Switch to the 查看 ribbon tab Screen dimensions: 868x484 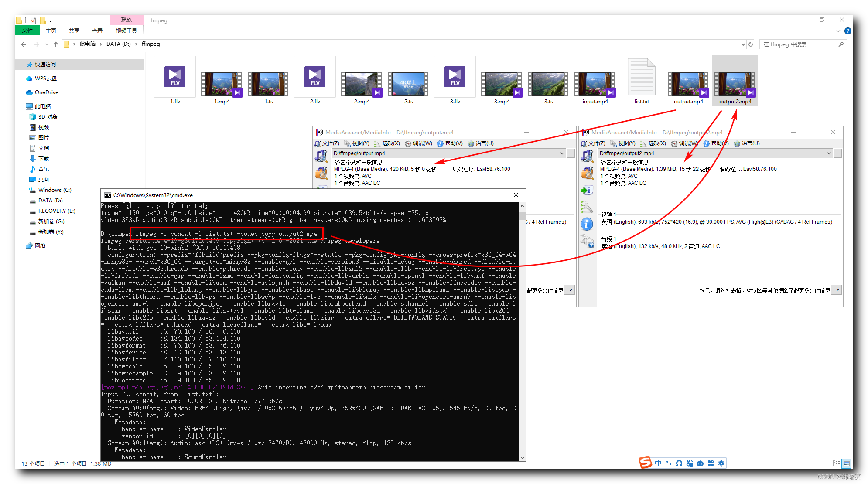[x=97, y=31]
